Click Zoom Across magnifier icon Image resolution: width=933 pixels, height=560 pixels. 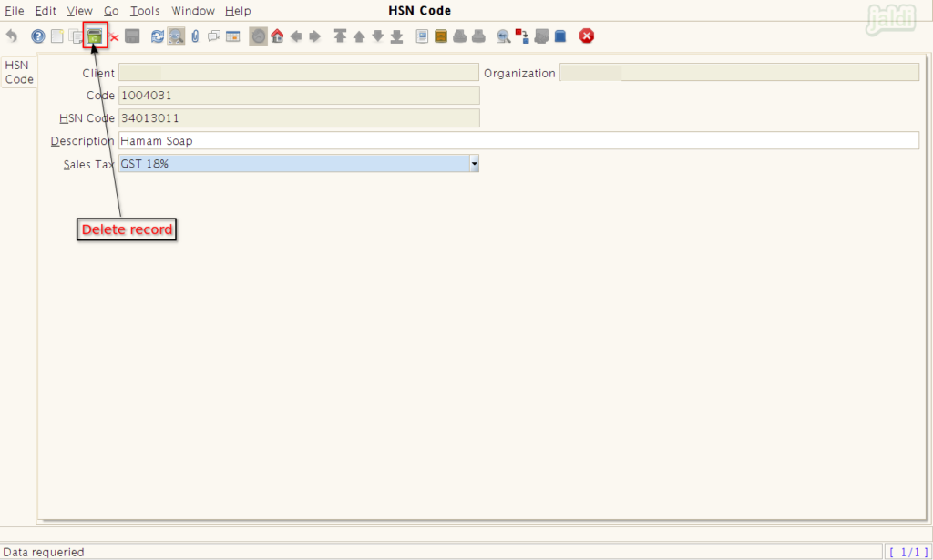[x=503, y=36]
